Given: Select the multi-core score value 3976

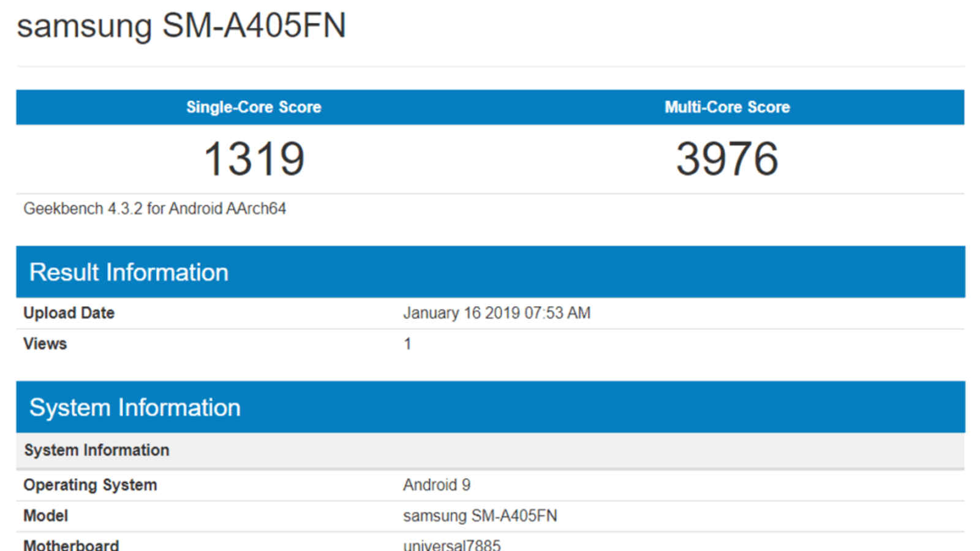Looking at the screenshot, I should click(727, 159).
